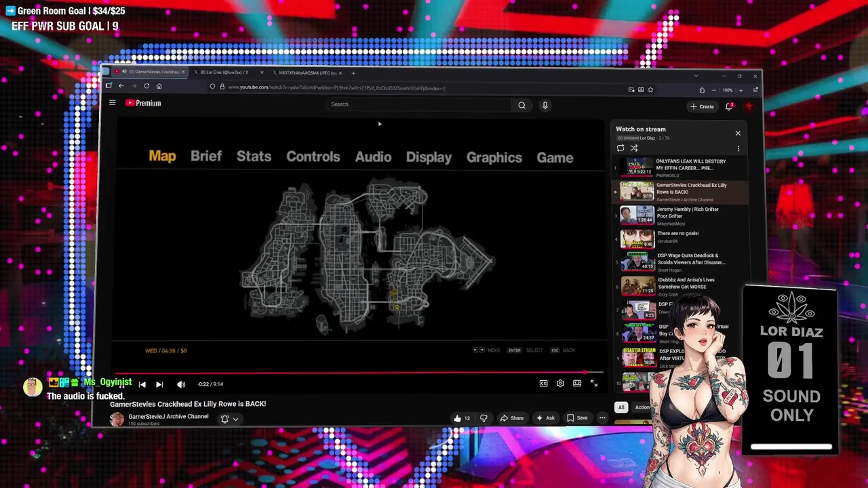Toggle closed captions on the player
Image resolution: width=868 pixels, height=488 pixels.
[x=543, y=384]
